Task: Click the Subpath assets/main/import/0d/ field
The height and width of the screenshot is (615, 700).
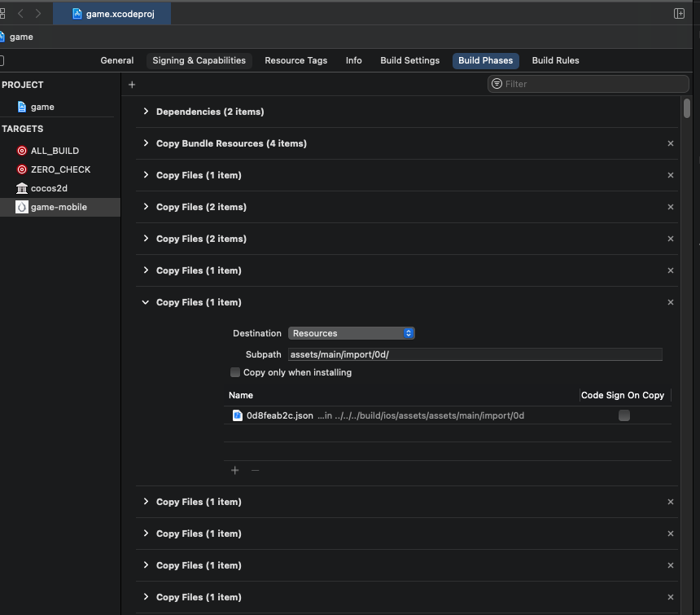Action: 475,354
